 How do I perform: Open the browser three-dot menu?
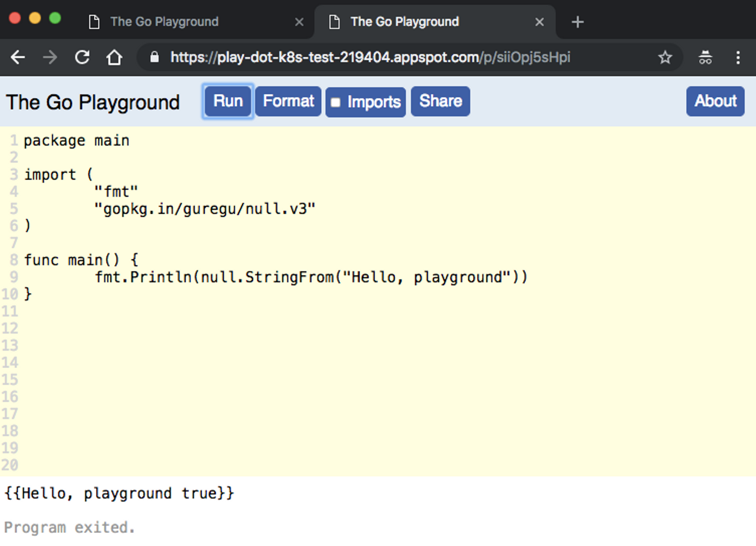tap(738, 57)
